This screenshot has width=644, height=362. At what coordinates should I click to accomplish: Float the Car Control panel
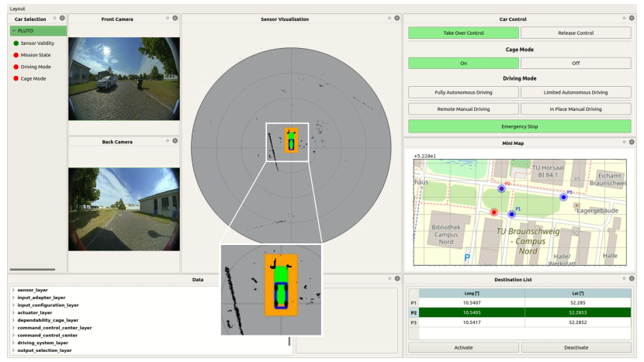(624, 18)
